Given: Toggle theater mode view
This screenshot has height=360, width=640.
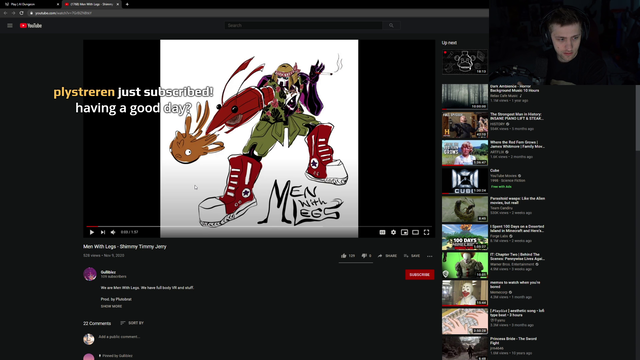Looking at the screenshot, I should click(x=416, y=232).
